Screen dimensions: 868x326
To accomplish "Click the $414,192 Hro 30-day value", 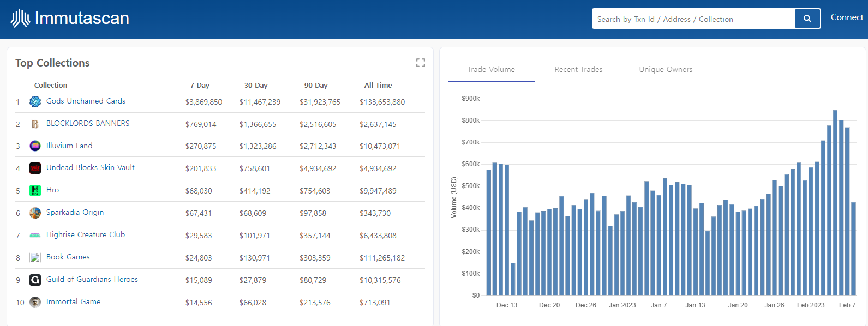I will point(255,191).
